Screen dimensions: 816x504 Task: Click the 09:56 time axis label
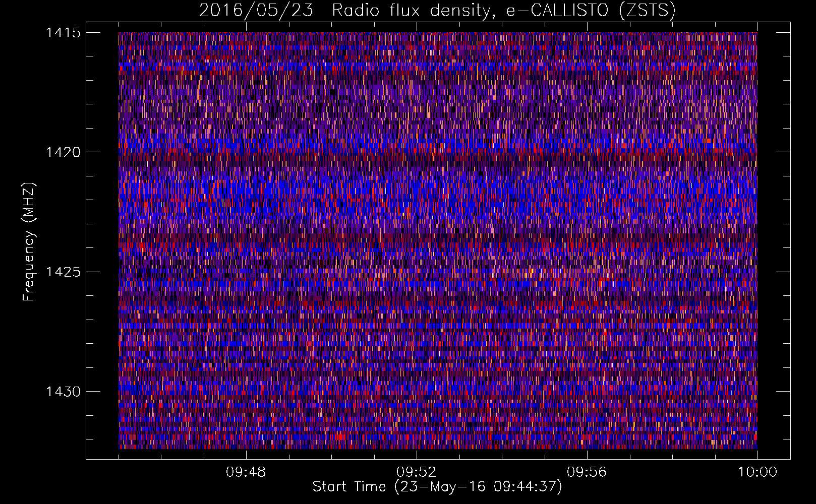[587, 472]
